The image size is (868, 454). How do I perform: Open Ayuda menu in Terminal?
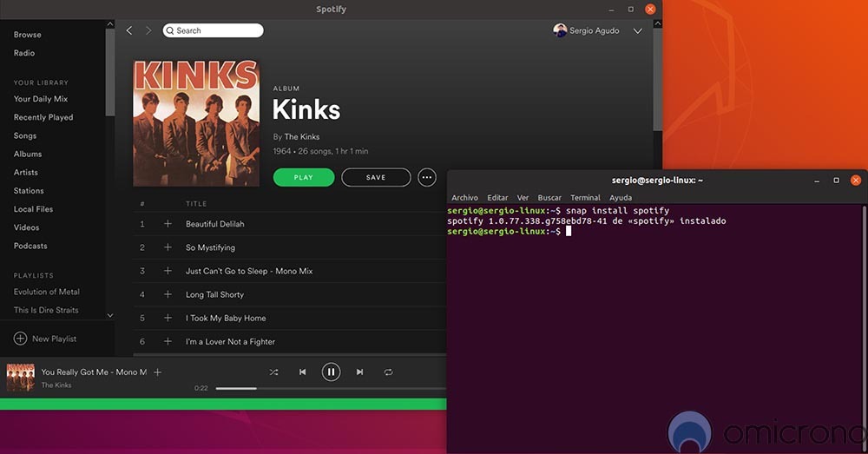point(621,198)
